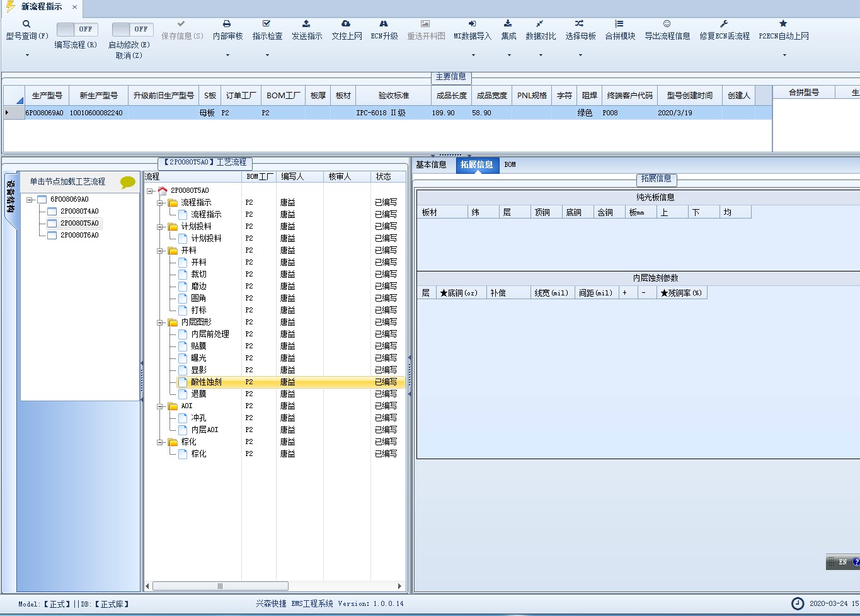This screenshot has width=860, height=616.
Task: Select tree node 2P0080T4A0
Action: [79, 212]
